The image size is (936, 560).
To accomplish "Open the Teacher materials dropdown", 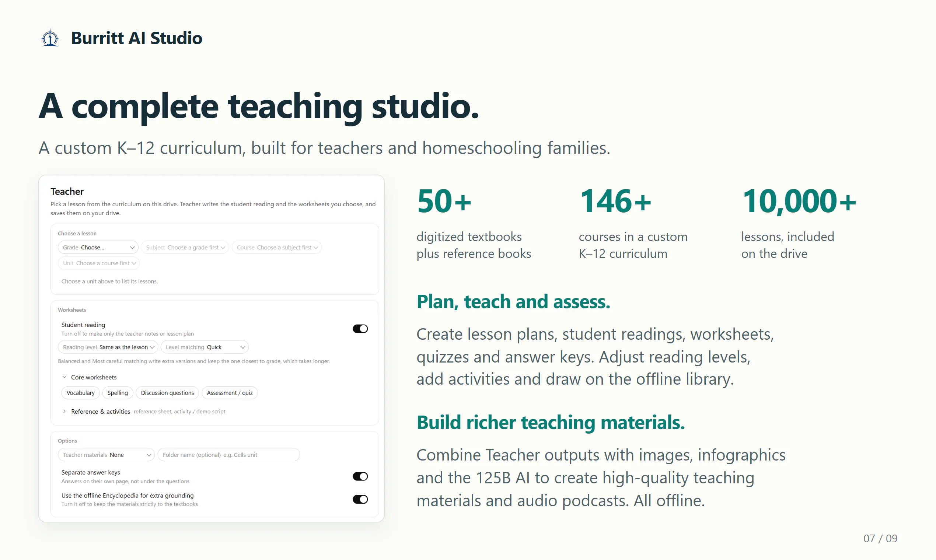I will pyautogui.click(x=106, y=455).
